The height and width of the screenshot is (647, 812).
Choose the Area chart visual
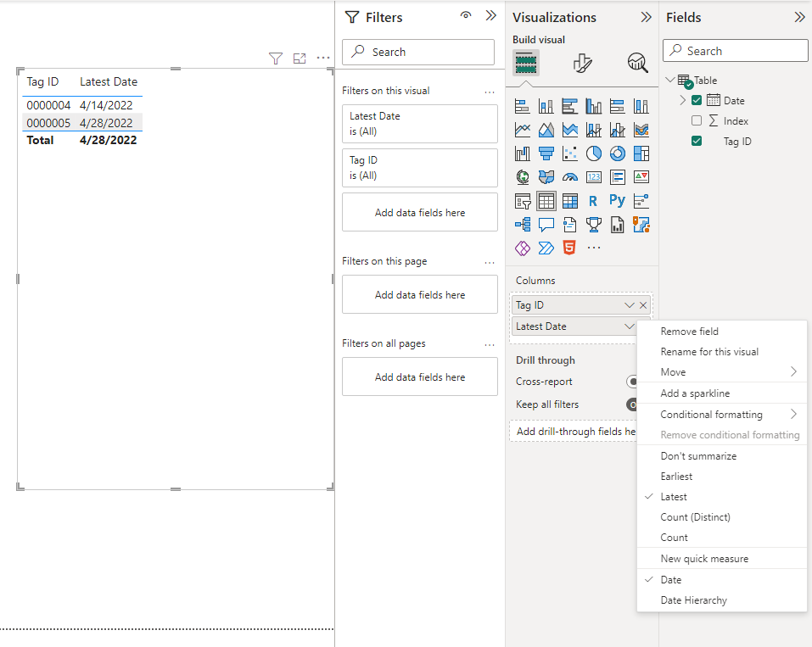546,130
